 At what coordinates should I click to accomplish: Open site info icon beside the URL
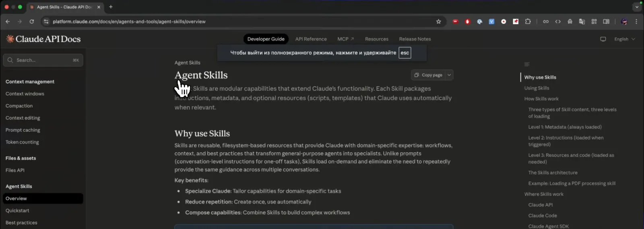[46, 21]
